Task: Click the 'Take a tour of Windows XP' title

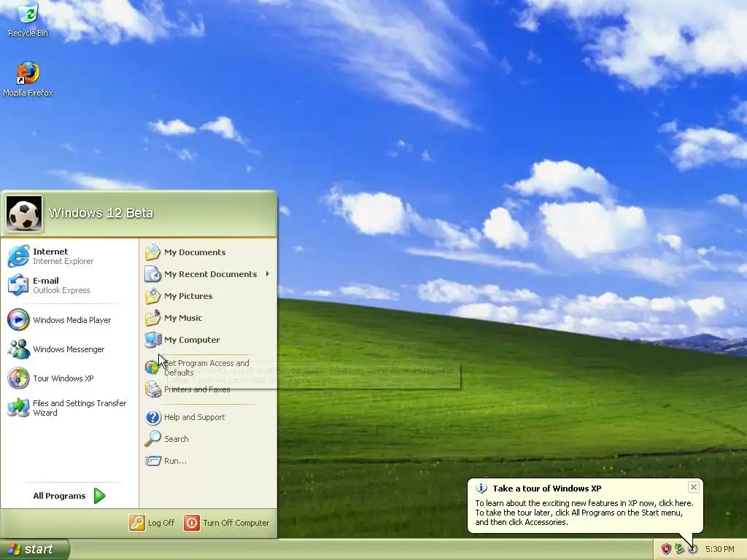Action: pos(547,488)
